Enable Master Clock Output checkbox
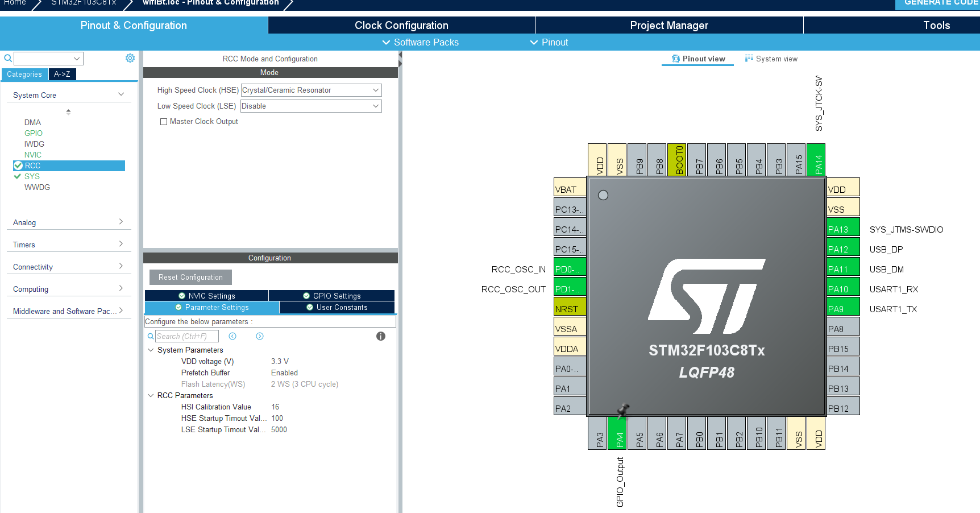The width and height of the screenshot is (980, 513). tap(164, 121)
